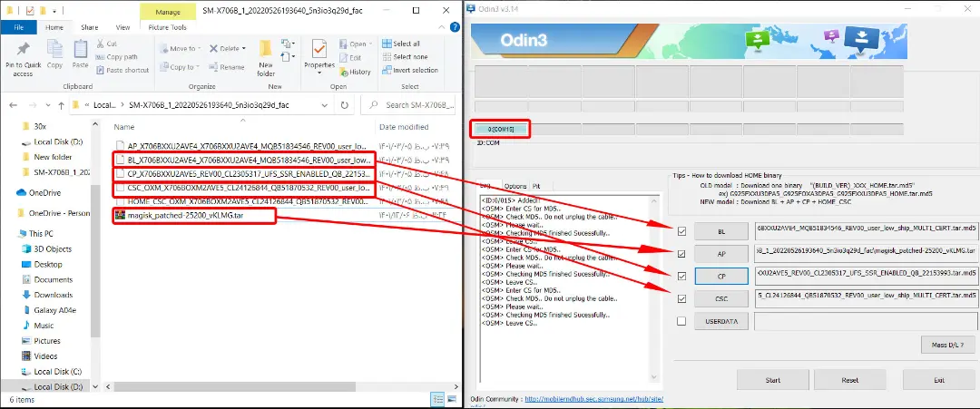The height and width of the screenshot is (409, 980).
Task: Click the CP file button in Odin
Action: (x=721, y=276)
